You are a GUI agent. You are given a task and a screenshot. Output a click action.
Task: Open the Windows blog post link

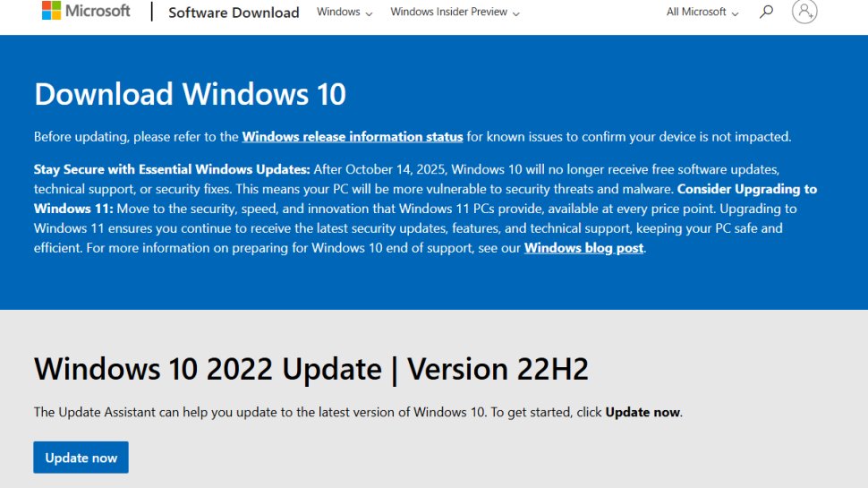[584, 248]
